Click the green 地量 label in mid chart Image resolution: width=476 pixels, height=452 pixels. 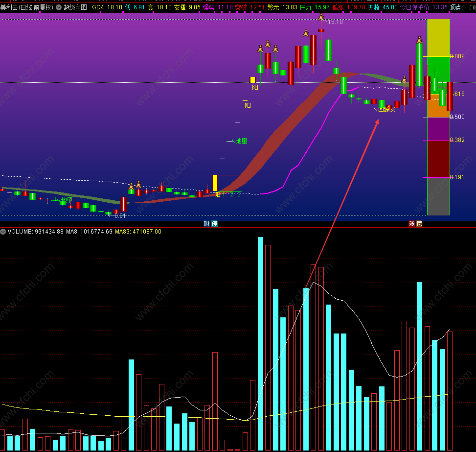241,141
